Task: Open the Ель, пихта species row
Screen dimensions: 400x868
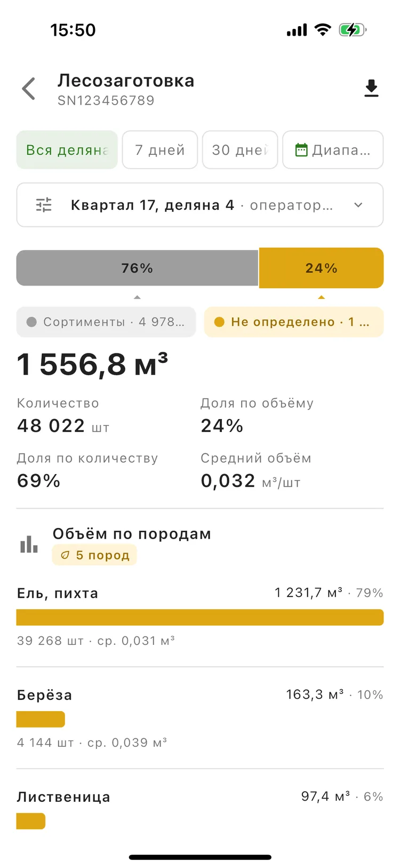Action: 200,616
